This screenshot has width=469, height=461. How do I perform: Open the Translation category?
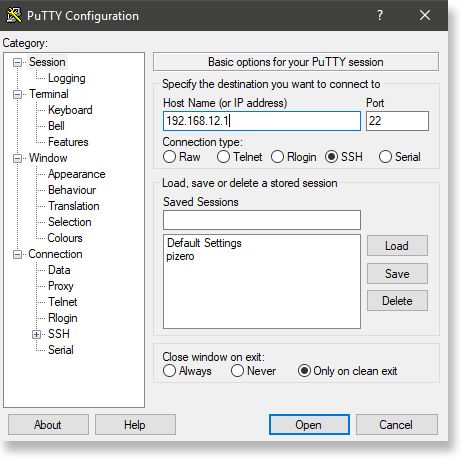coord(74,206)
